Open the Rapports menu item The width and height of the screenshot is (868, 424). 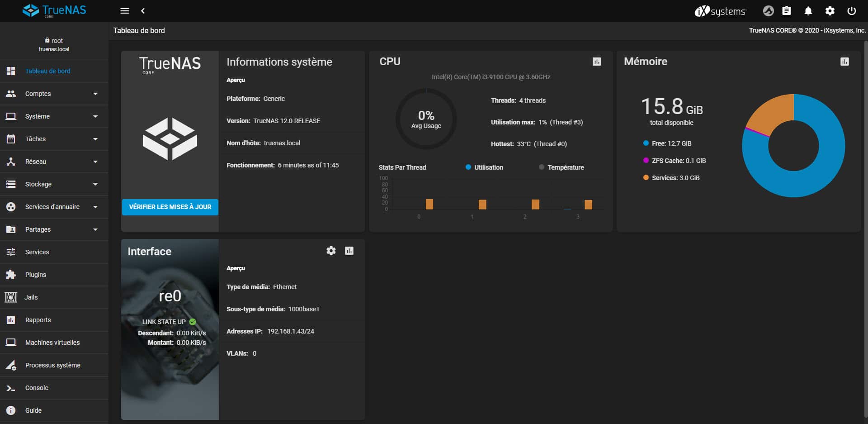pos(54,320)
